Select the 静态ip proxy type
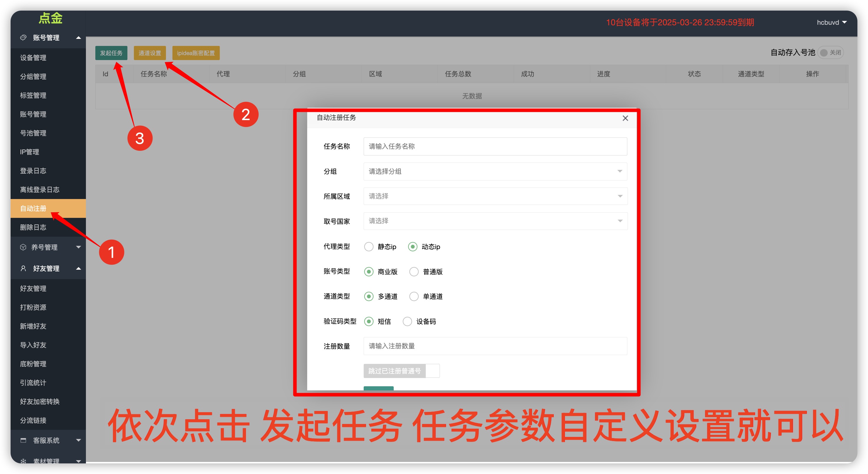868x474 pixels. pos(369,247)
